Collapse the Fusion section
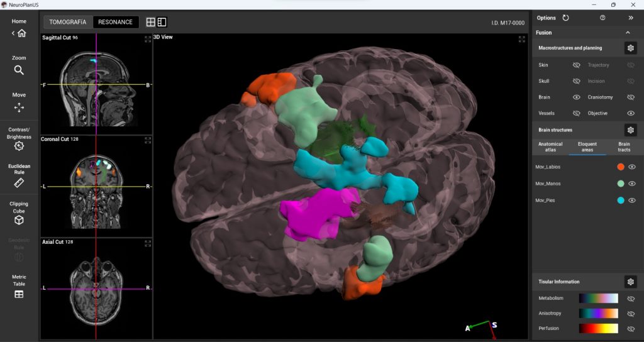Screen dimensions: 644x342 tap(627, 33)
